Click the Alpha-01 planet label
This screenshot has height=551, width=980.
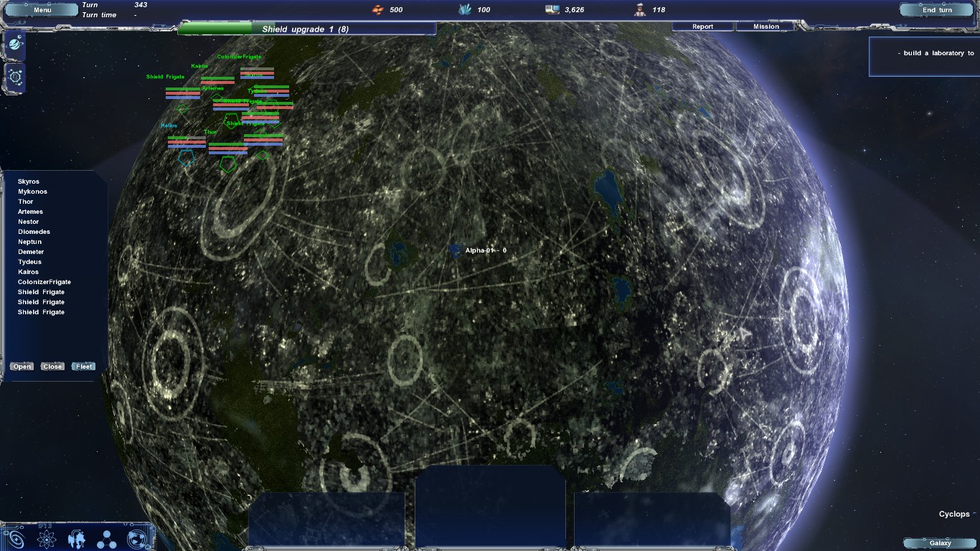point(486,250)
